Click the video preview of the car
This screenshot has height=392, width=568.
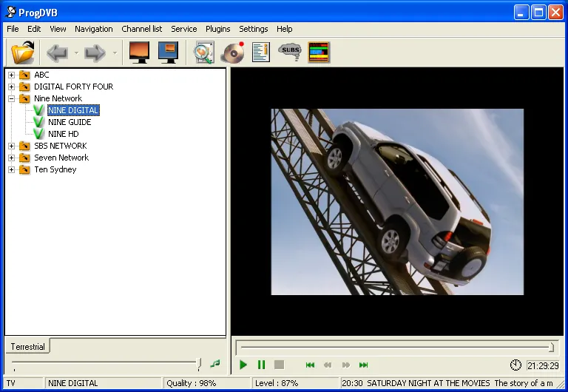[x=397, y=202]
